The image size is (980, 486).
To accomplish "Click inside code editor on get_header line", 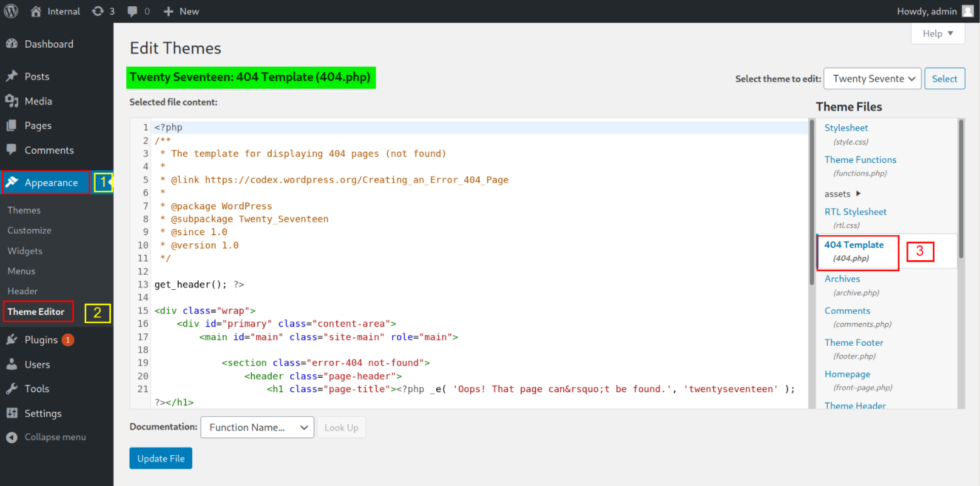I will [x=199, y=284].
